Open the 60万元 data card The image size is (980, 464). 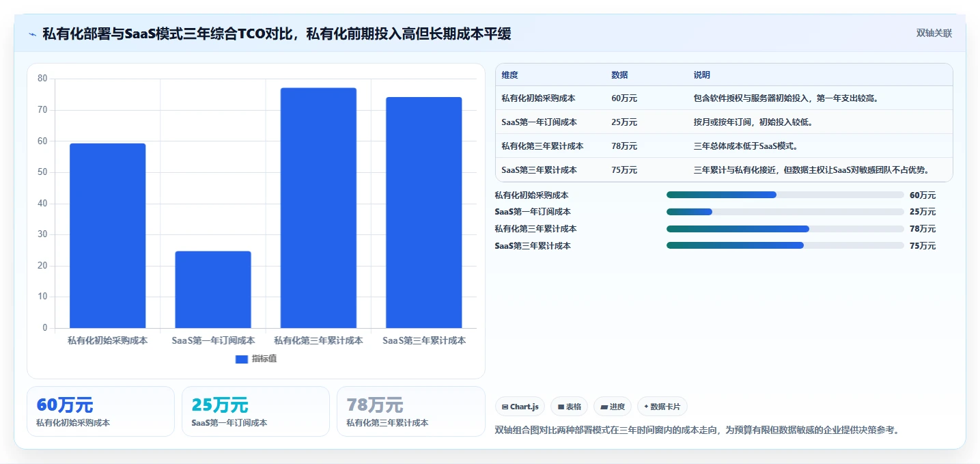100,411
